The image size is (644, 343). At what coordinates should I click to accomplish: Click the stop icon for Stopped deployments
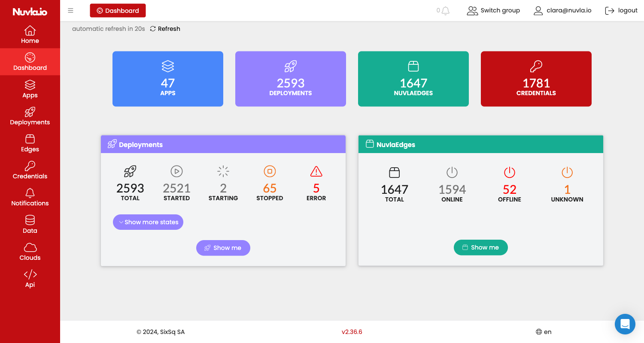[x=270, y=171]
